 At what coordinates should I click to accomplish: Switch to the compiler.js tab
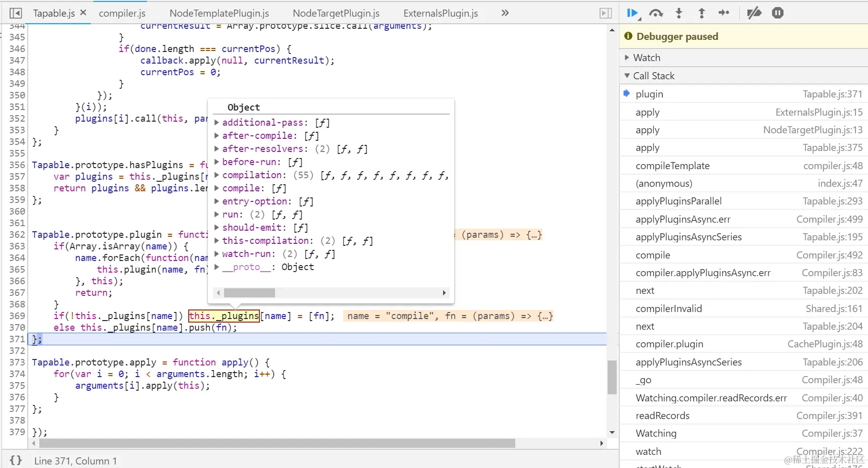click(x=122, y=13)
